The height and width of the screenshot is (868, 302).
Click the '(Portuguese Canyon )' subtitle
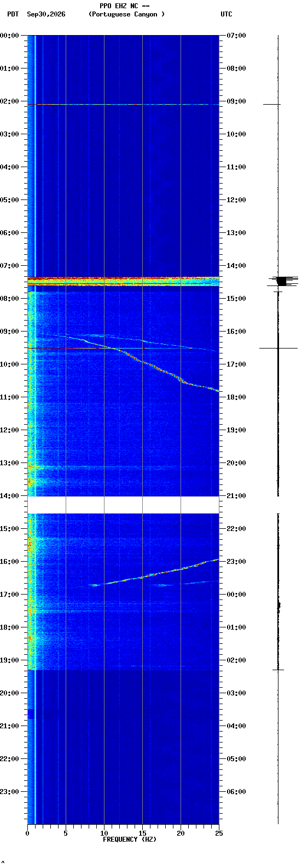(126, 14)
